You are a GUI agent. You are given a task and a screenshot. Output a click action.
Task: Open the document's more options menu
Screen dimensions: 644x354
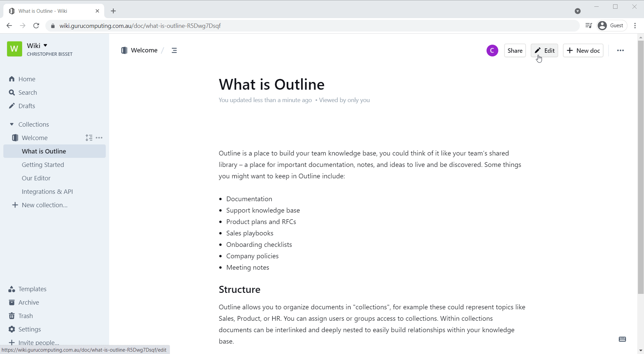620,50
